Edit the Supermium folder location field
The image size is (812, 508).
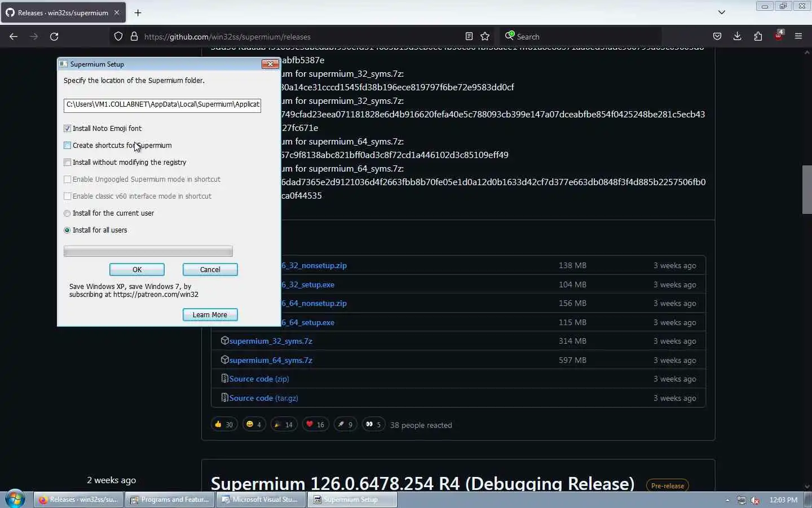click(x=162, y=104)
